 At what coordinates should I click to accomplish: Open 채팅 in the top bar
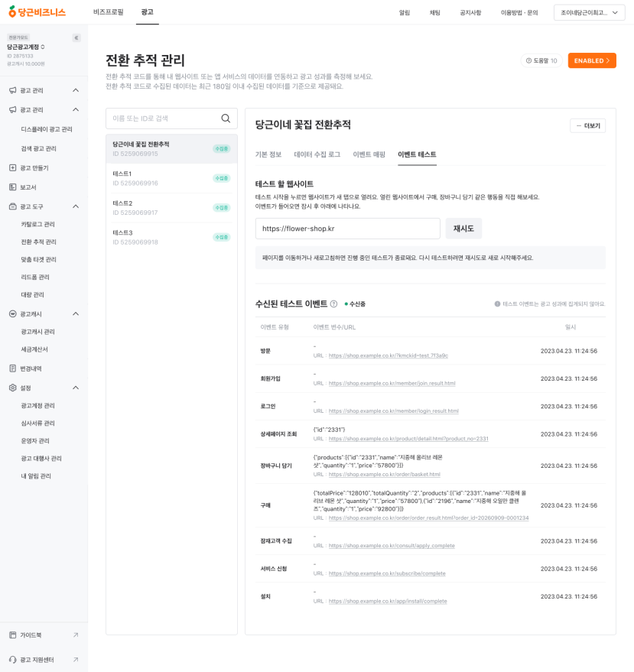[435, 12]
